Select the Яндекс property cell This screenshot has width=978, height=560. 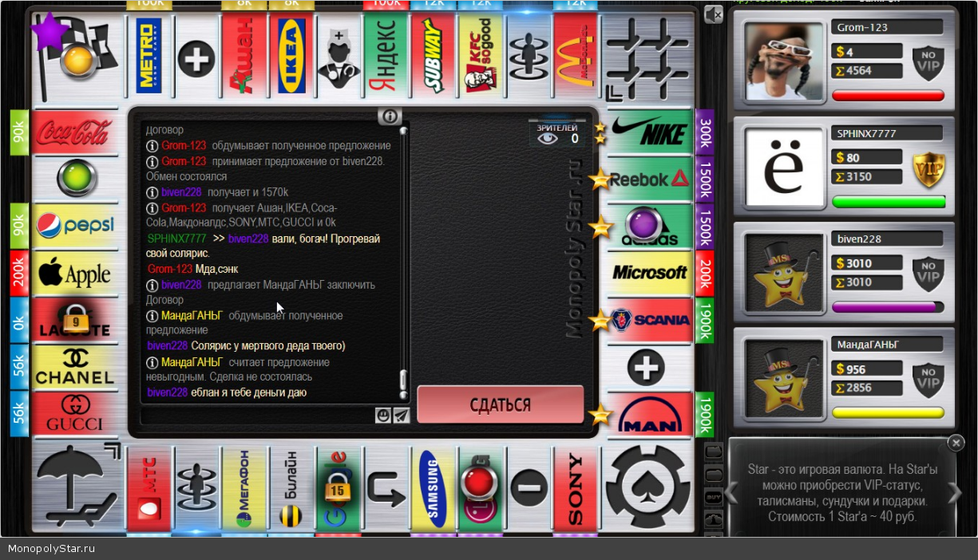[x=386, y=57]
